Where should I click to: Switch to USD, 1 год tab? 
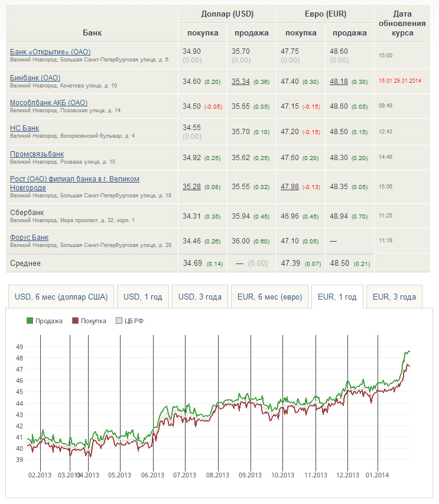143,297
